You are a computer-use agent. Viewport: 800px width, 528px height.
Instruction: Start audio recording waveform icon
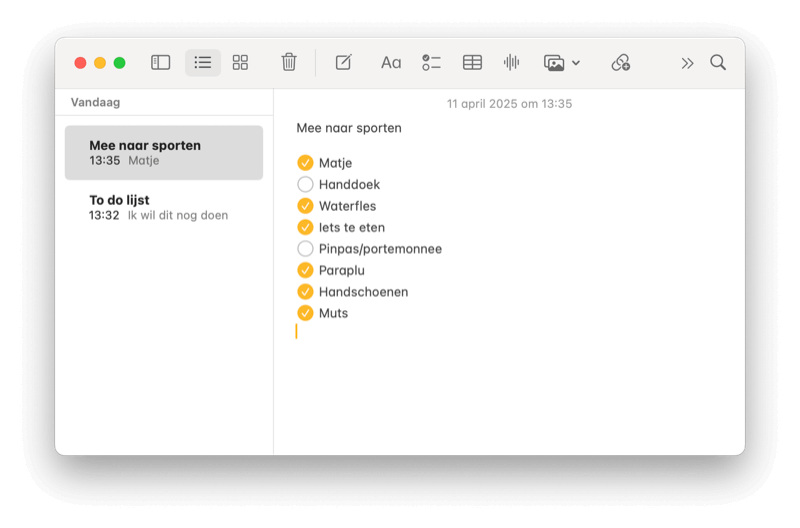(511, 63)
